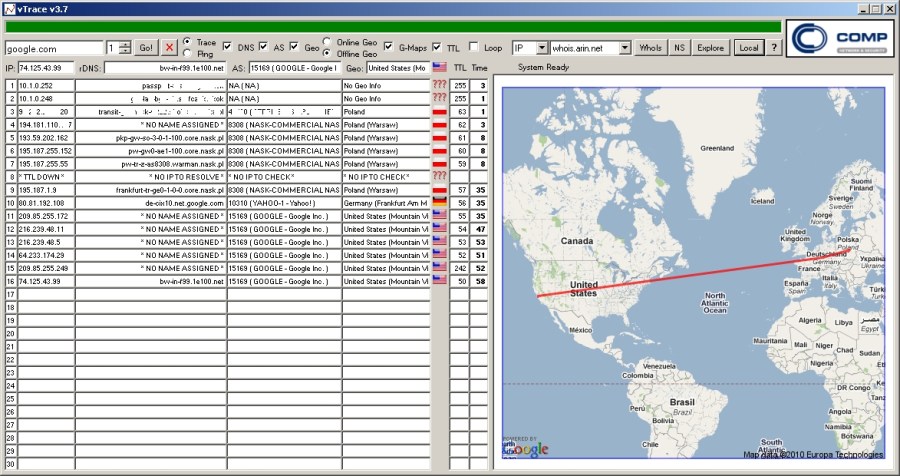Select hostname frankfurt-tr-ge0-1-0-0.core.nask.pl
The height and width of the screenshot is (476, 900).
click(x=151, y=190)
